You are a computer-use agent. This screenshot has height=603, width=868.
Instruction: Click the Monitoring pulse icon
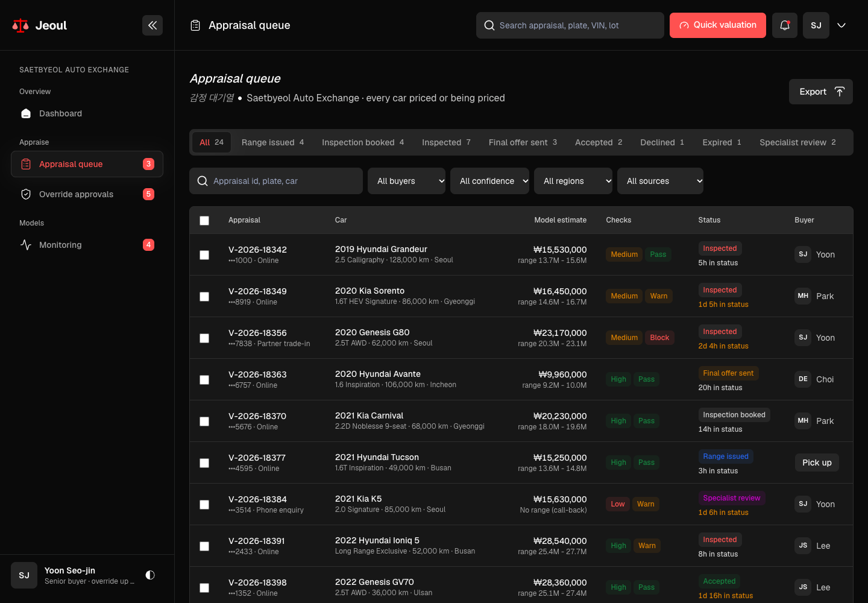point(26,245)
